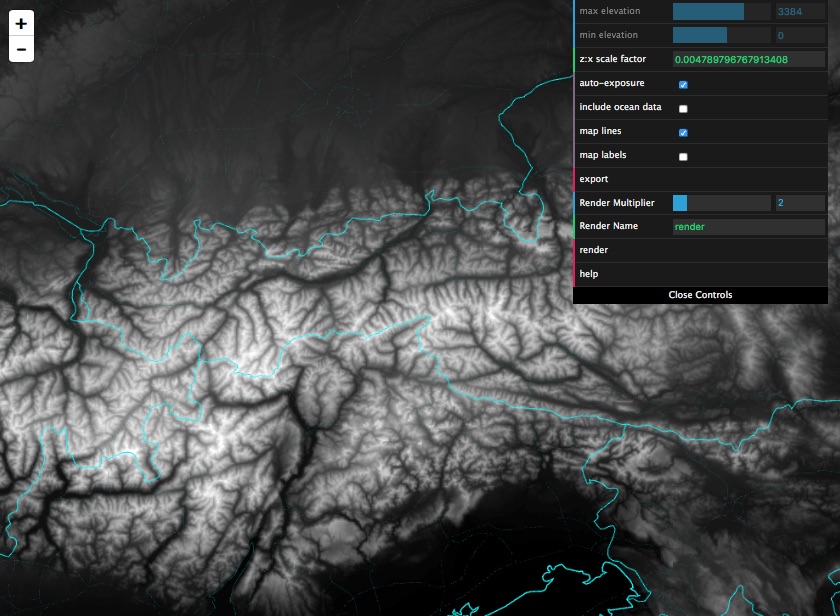Click the z:x scale factor field
Image resolution: width=840 pixels, height=616 pixels.
point(748,60)
